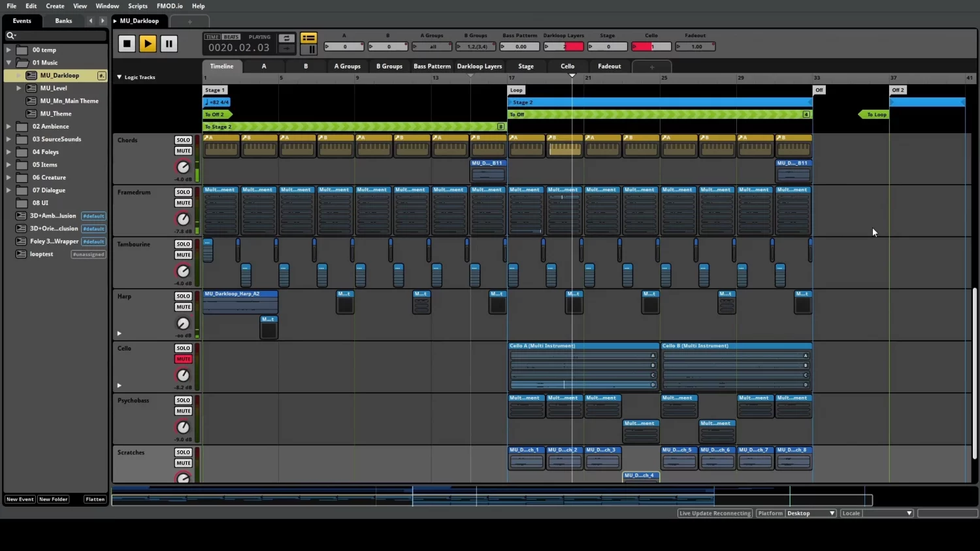Click the Flatten button
This screenshot has width=980, height=551.
coord(95,499)
